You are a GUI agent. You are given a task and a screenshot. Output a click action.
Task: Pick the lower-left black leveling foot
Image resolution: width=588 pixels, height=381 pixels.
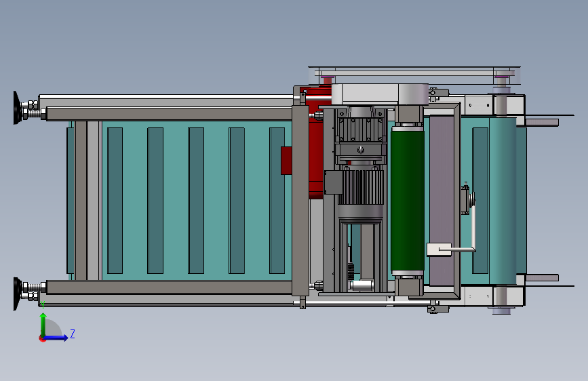tap(17, 294)
